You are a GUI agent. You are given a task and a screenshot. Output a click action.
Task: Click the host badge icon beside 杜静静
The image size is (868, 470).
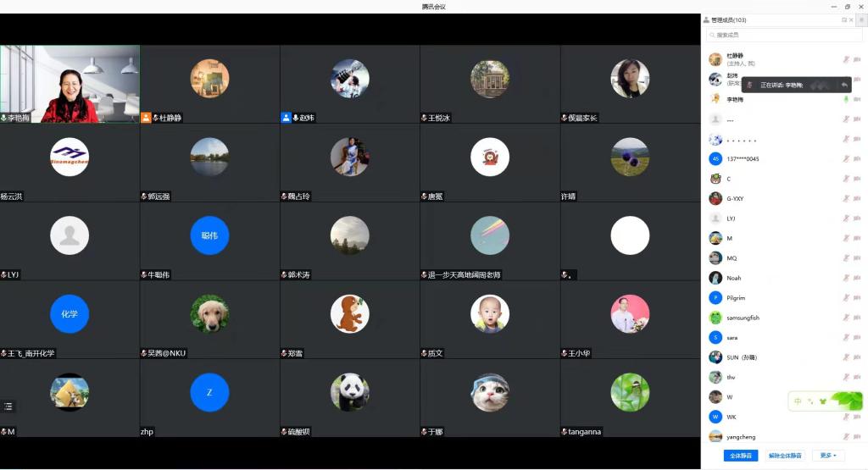[146, 118]
